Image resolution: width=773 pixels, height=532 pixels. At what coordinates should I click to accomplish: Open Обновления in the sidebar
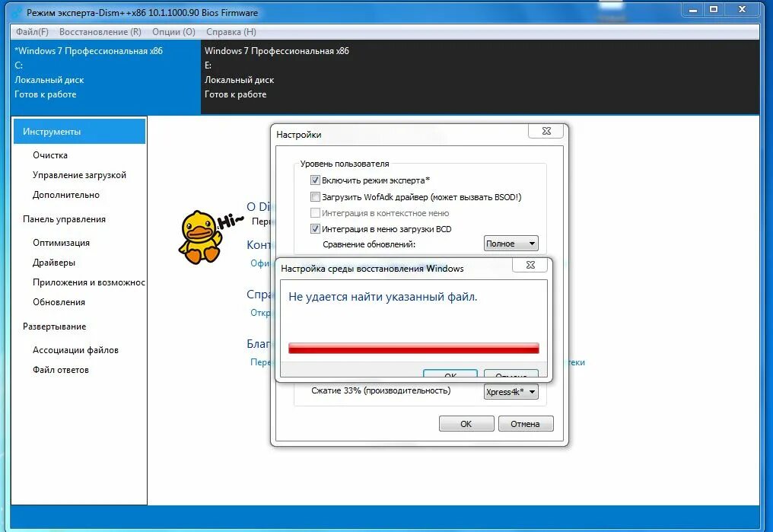(x=59, y=301)
